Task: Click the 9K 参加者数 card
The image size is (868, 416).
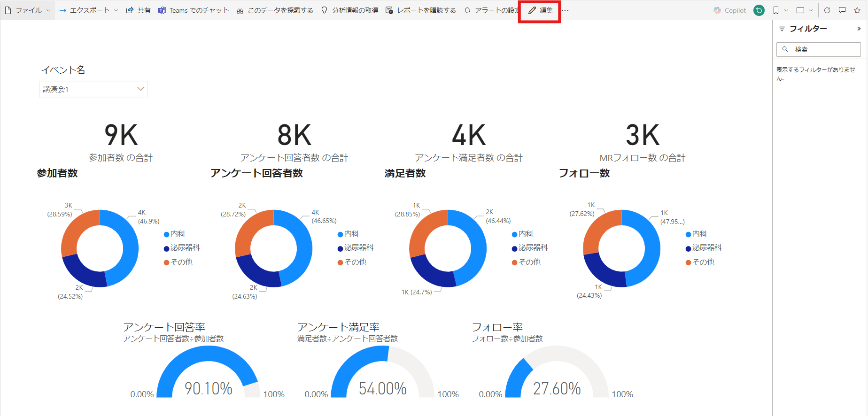Action: [121, 143]
